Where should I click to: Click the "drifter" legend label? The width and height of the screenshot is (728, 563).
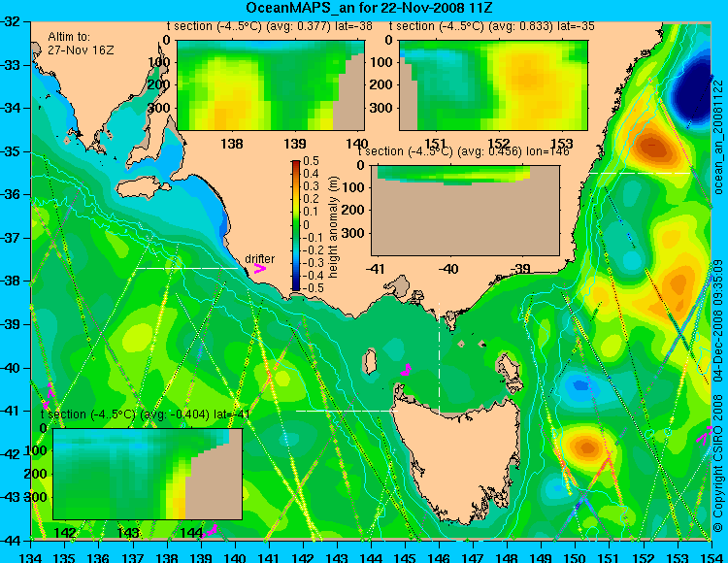click(x=259, y=258)
